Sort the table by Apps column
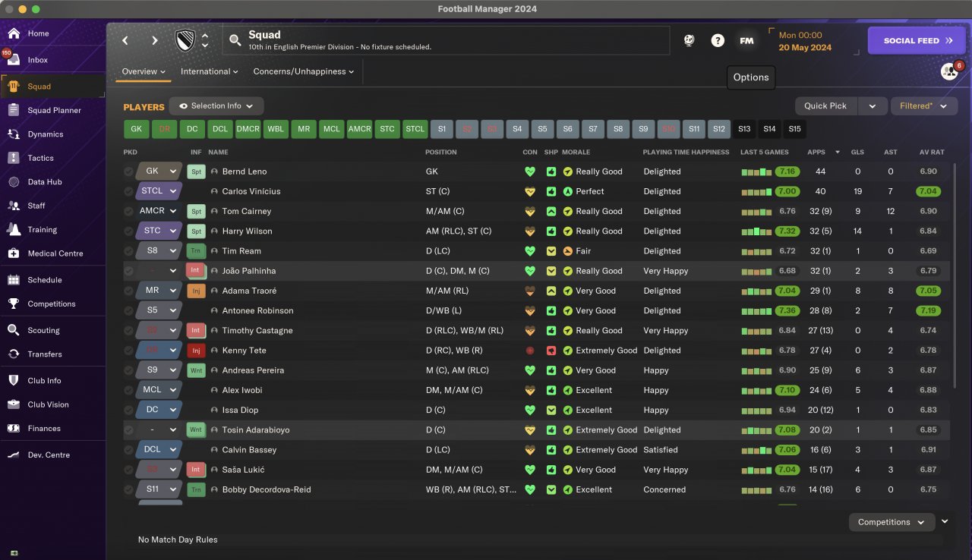 [x=816, y=152]
